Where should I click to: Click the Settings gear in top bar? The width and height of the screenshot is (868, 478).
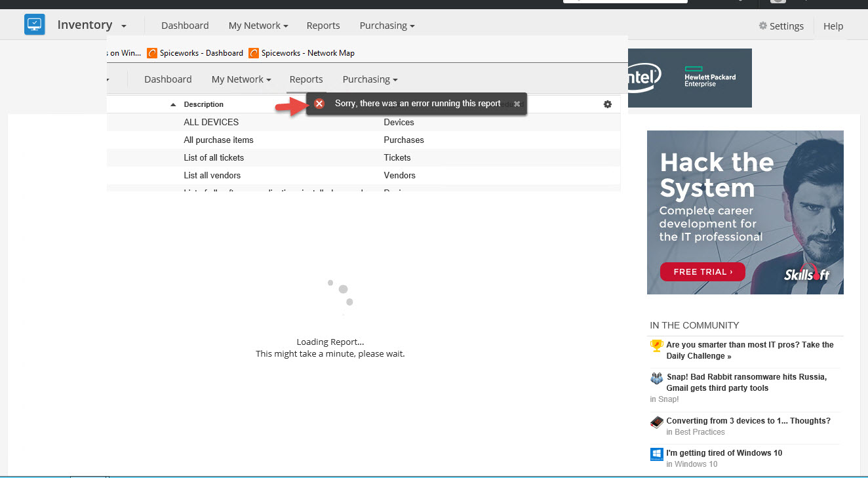click(x=762, y=26)
